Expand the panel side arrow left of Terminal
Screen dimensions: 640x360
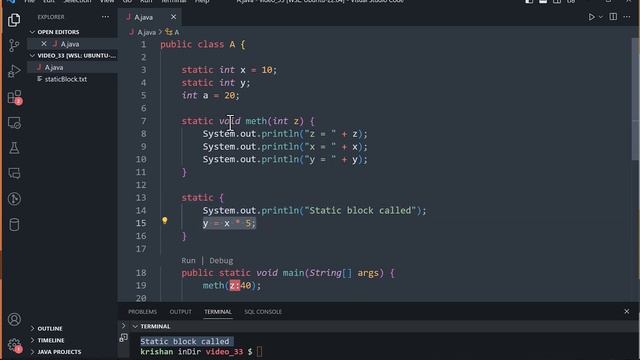(123, 326)
